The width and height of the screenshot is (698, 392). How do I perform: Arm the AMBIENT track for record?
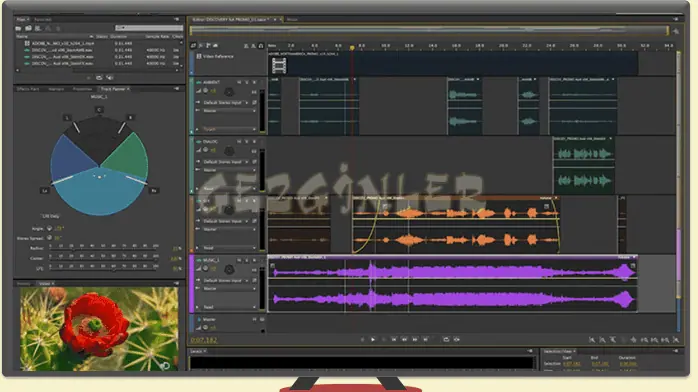click(254, 82)
